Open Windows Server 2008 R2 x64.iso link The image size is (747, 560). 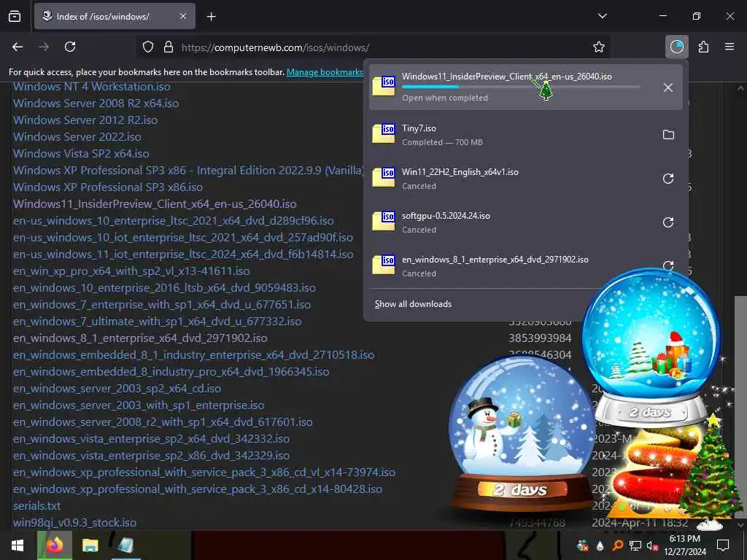pos(96,104)
